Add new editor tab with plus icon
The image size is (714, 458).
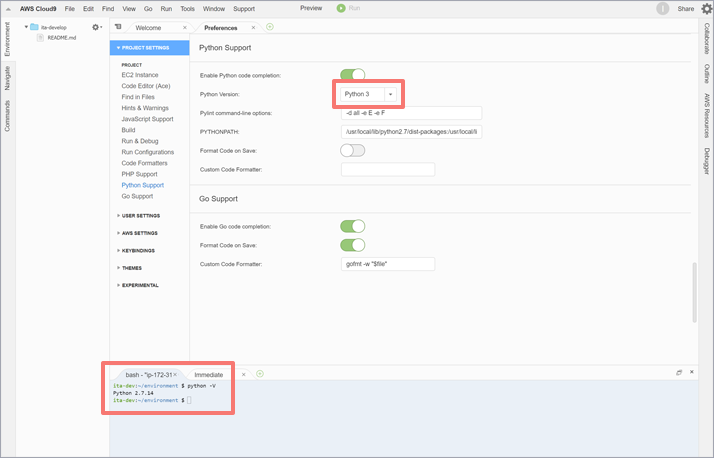[270, 27]
